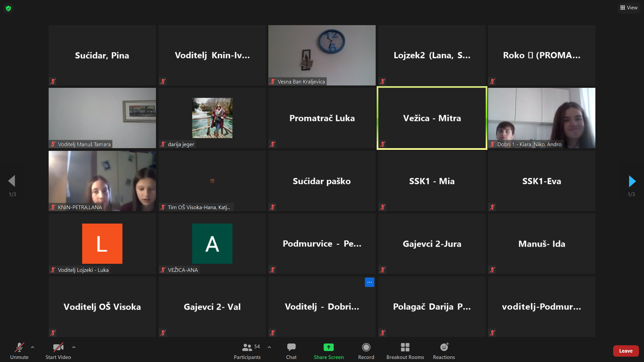Unmute the microphone
The width and height of the screenshot is (644, 362).
(19, 351)
